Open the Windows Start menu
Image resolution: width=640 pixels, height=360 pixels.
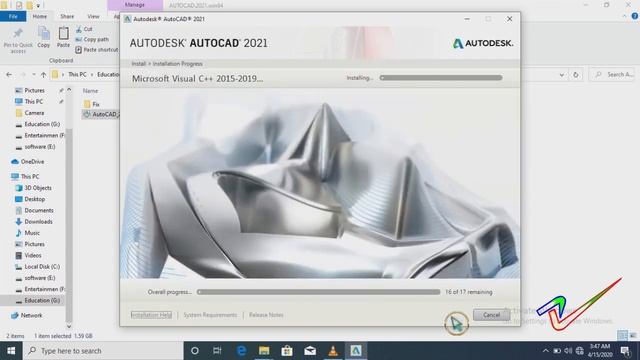coord(11,351)
